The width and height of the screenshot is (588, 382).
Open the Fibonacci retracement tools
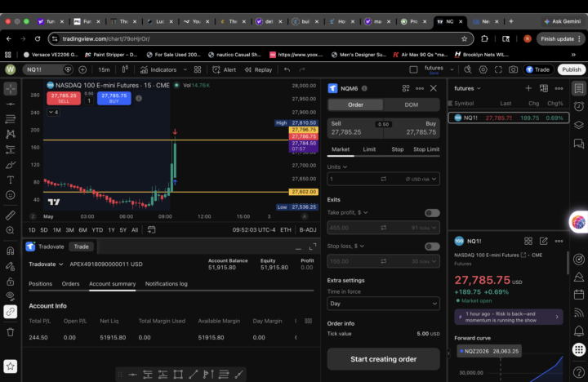[x=11, y=119]
